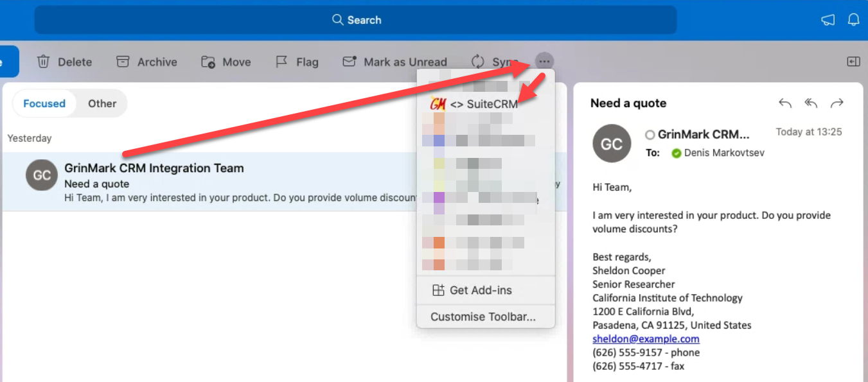Viewport: 868px width, 382px height.
Task: Click the Yesterday group header
Action: pyautogui.click(x=30, y=138)
